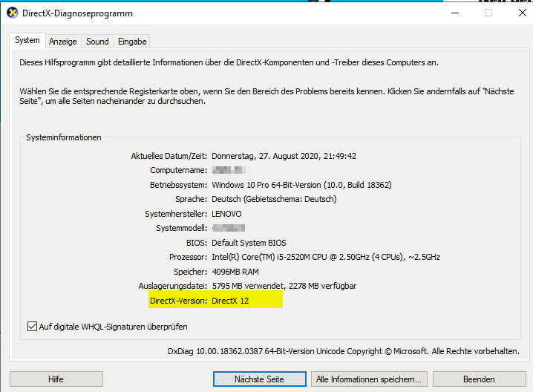Select the System tab
This screenshot has width=533, height=392.
coord(27,40)
